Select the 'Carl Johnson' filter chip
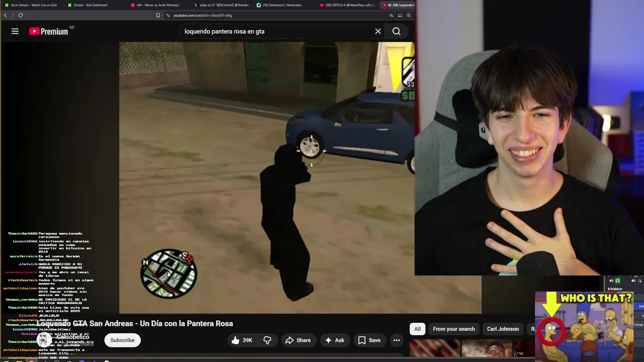This screenshot has width=644, height=362. coord(503,329)
